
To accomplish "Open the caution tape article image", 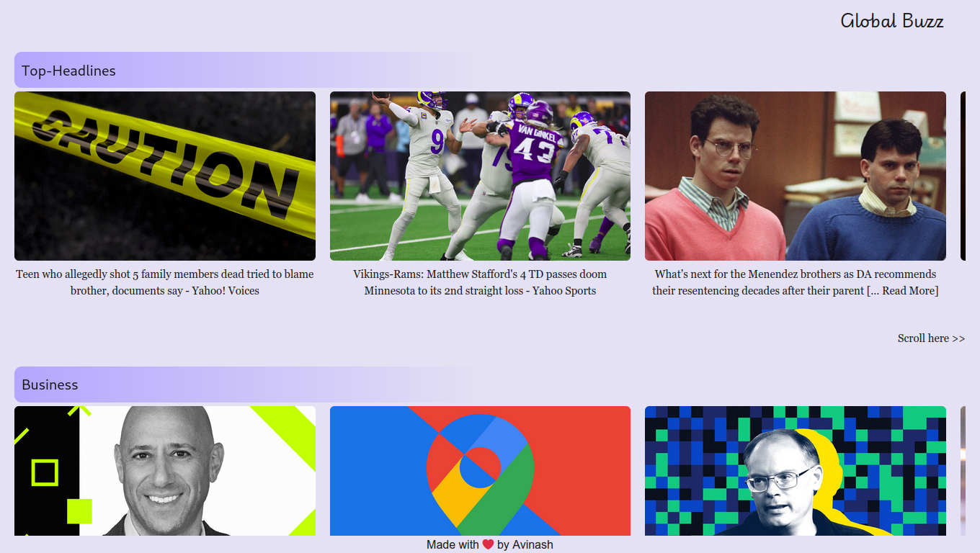I will tap(165, 176).
